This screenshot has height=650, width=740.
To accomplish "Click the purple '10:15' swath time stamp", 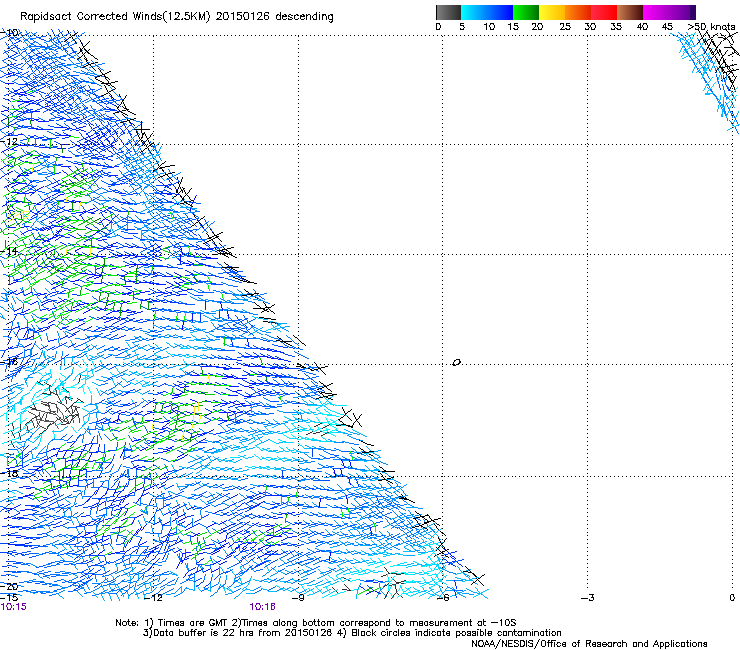I will tap(14, 607).
